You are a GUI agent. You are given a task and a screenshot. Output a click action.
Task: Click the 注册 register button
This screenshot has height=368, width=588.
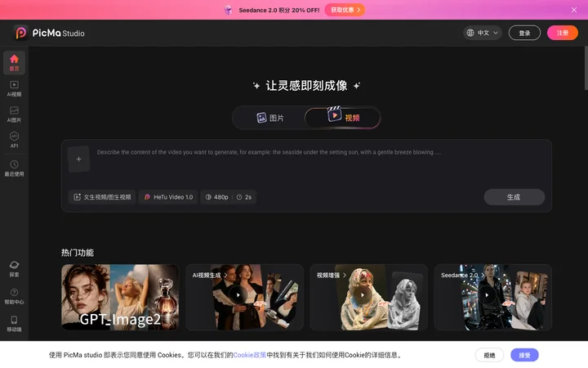tap(563, 33)
